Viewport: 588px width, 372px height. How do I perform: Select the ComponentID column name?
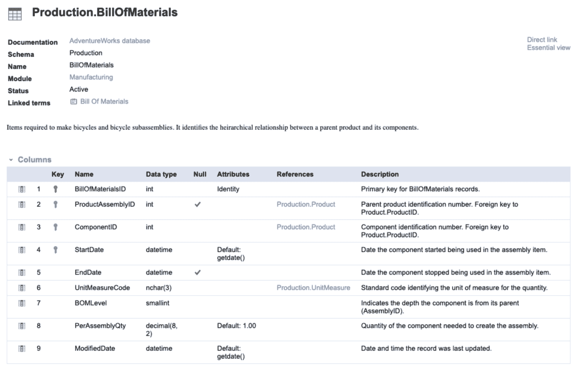96,227
